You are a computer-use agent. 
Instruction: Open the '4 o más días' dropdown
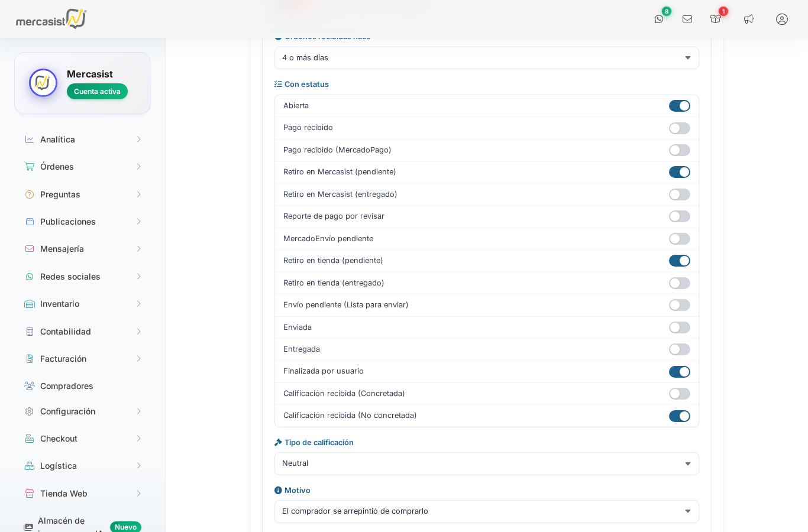click(486, 58)
